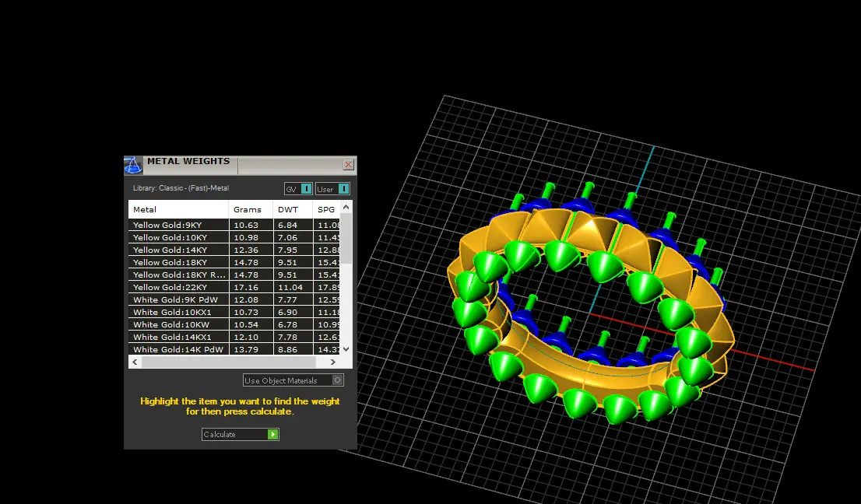The height and width of the screenshot is (504, 861).
Task: Click DWT value 7.95
Action: [288, 250]
